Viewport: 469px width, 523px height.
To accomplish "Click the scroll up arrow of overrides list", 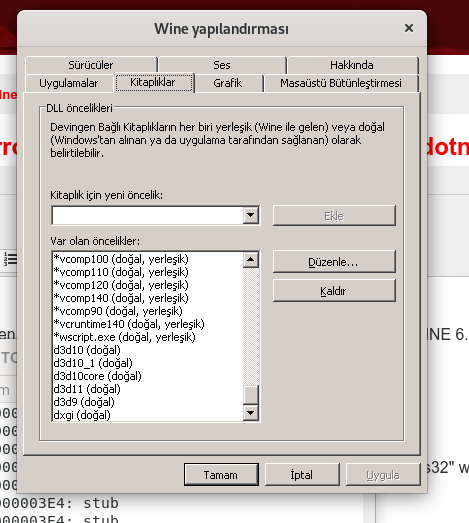I will point(251,259).
